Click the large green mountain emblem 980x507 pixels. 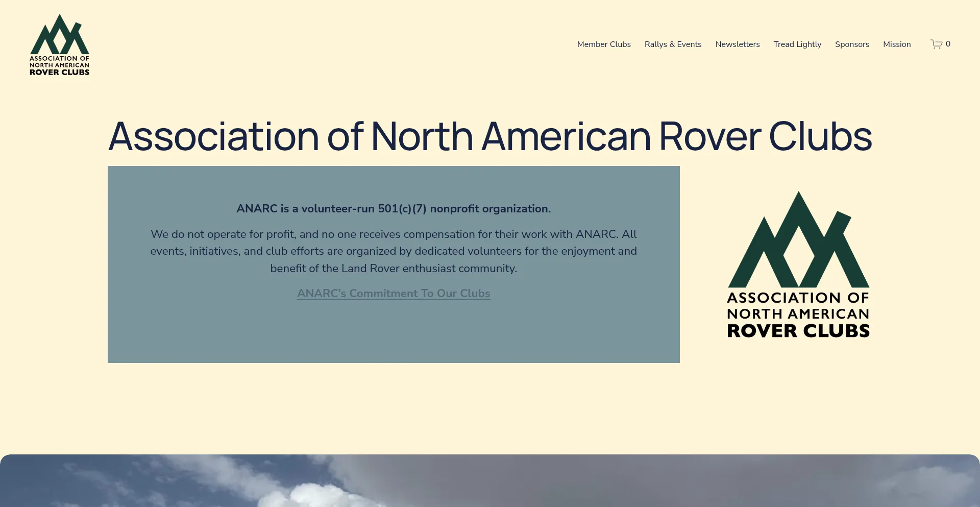tap(798, 241)
